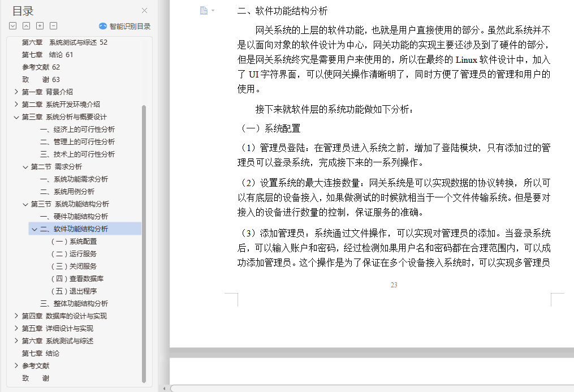Viewport: 574px width, 392px height.
Task: Click the minus collapse-level icon under 目录
Action: tap(54, 26)
